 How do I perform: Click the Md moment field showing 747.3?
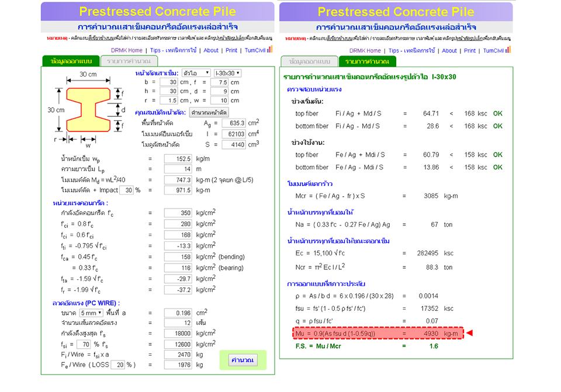[x=178, y=180]
